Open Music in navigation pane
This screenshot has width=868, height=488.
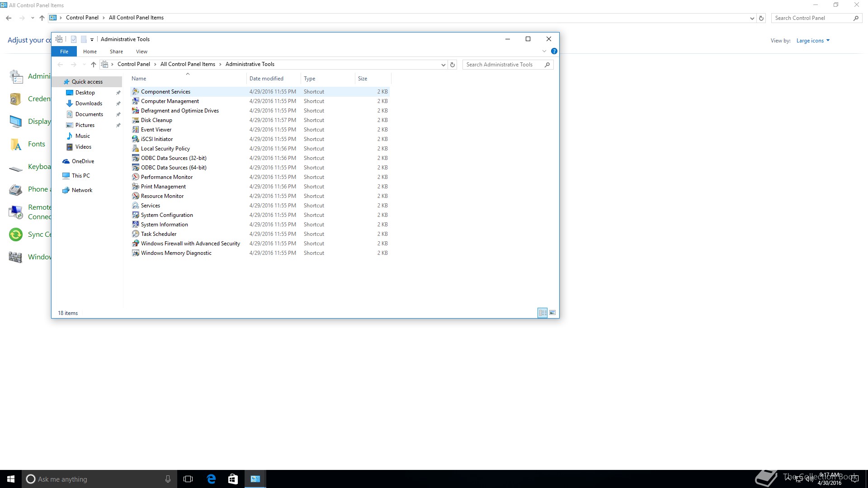click(x=82, y=136)
